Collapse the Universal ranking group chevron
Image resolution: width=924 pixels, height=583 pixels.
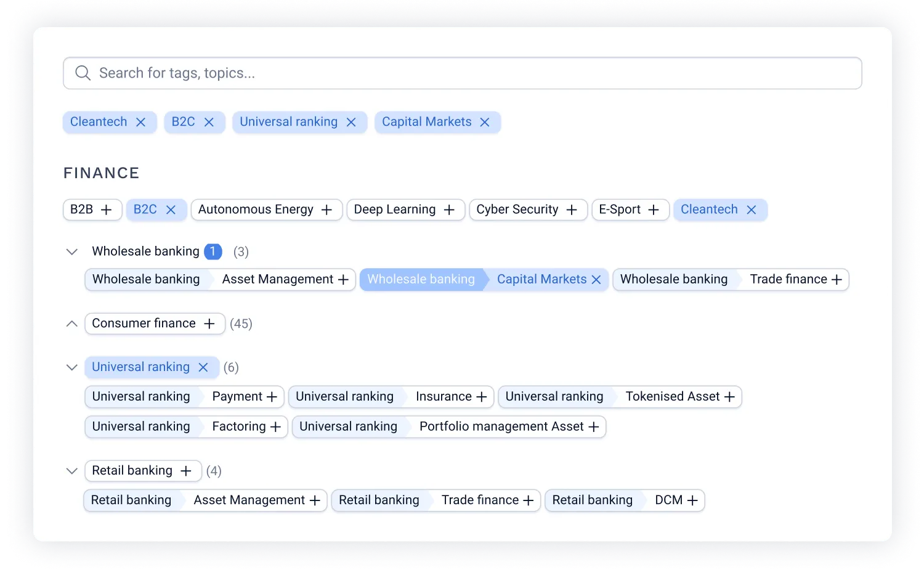(x=72, y=367)
